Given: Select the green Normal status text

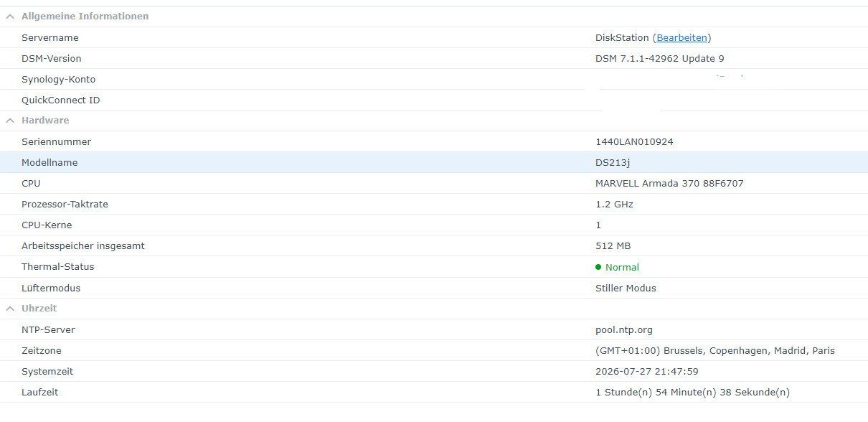Looking at the screenshot, I should (x=622, y=267).
